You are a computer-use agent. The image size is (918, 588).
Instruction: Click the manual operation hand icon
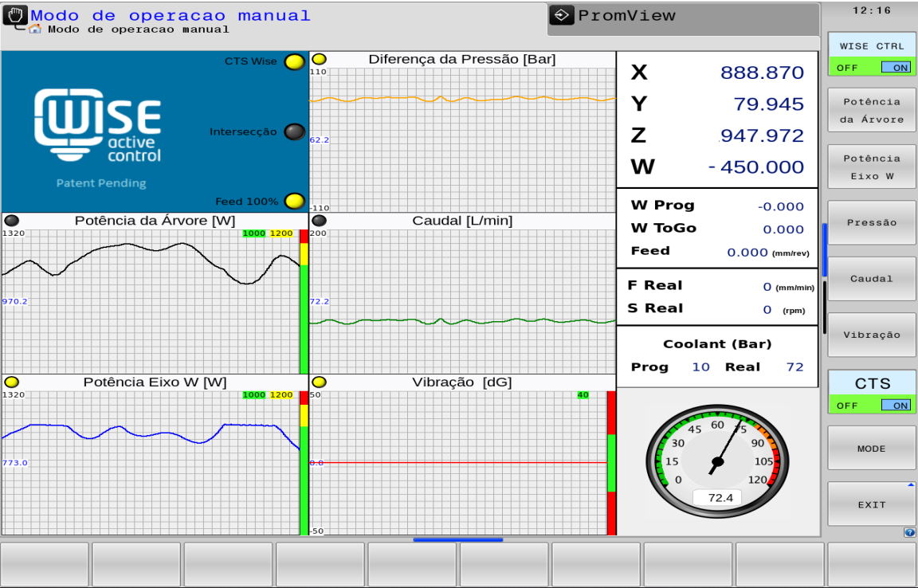(x=14, y=16)
